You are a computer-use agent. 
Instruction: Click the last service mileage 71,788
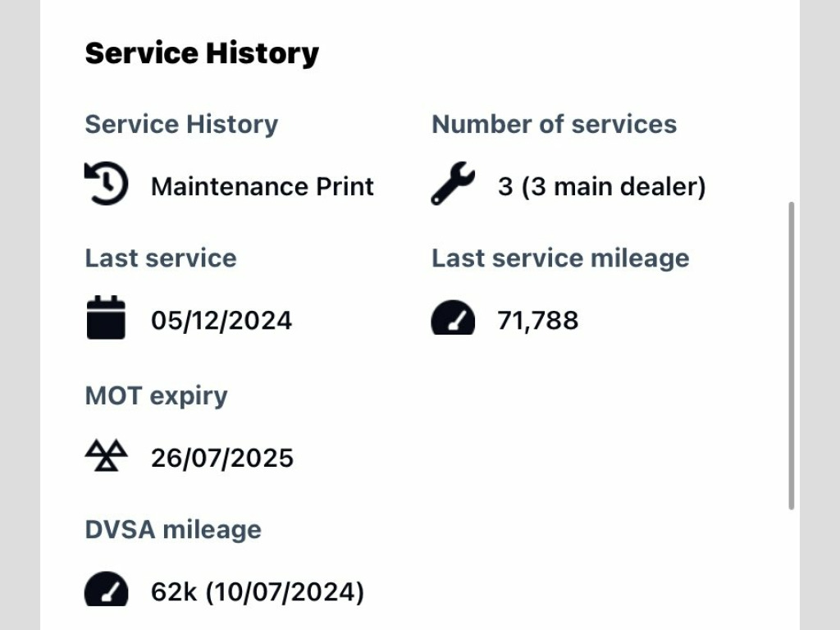tap(538, 321)
